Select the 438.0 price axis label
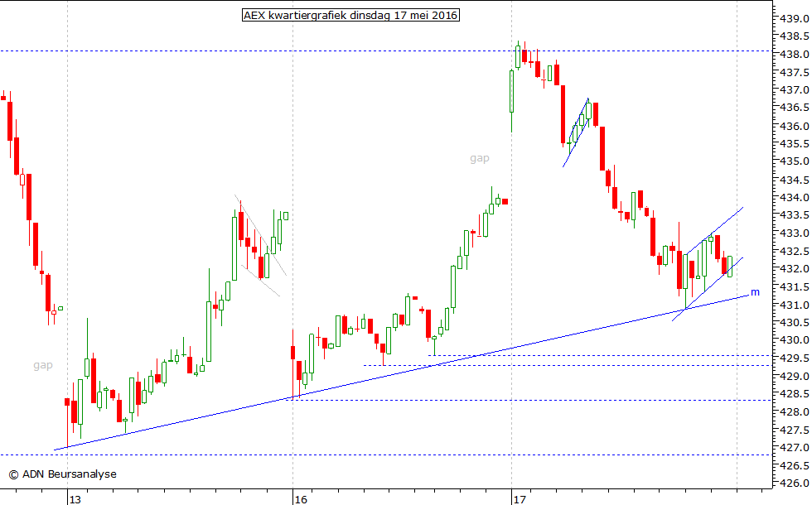The height and width of the screenshot is (505, 812). click(795, 55)
